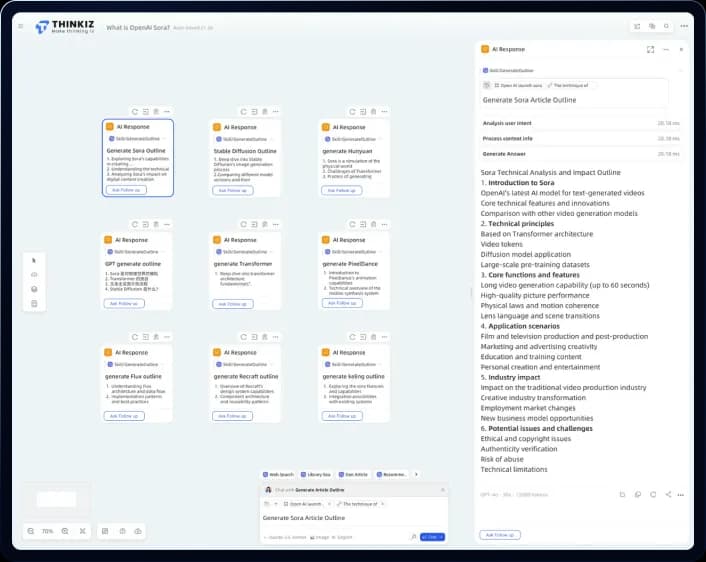This screenshot has width=706, height=562.
Task: Click the heading 5. Industry impact
Action: [510, 377]
